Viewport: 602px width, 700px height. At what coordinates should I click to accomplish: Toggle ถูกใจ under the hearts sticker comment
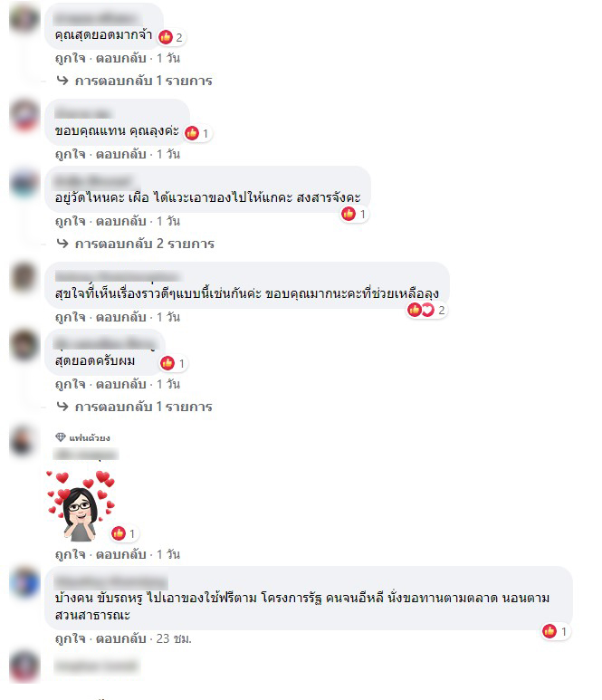pos(70,554)
